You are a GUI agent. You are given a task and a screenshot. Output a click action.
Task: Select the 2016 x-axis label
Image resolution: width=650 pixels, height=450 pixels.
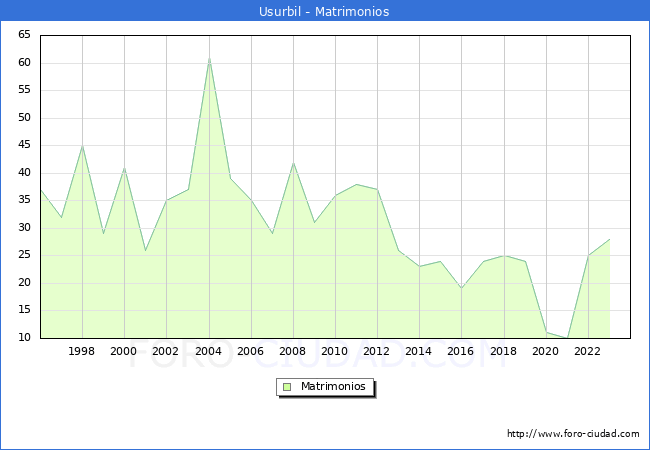pyautogui.click(x=461, y=351)
